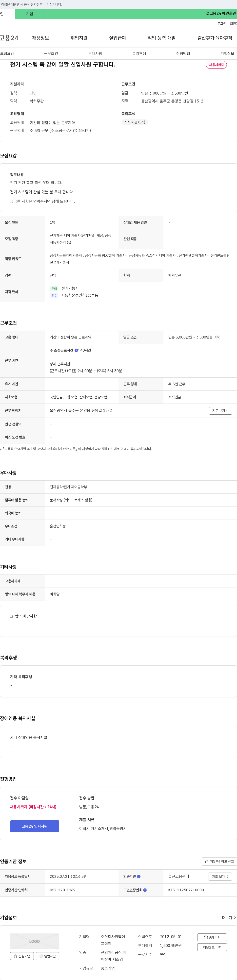The height and width of the screenshot is (980, 237).
Task: Open the company 홈페이지 button
Action: (x=212, y=937)
